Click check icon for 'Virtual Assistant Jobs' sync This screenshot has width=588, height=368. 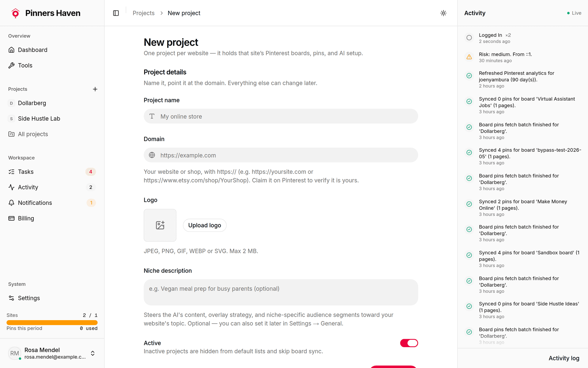coord(469,102)
